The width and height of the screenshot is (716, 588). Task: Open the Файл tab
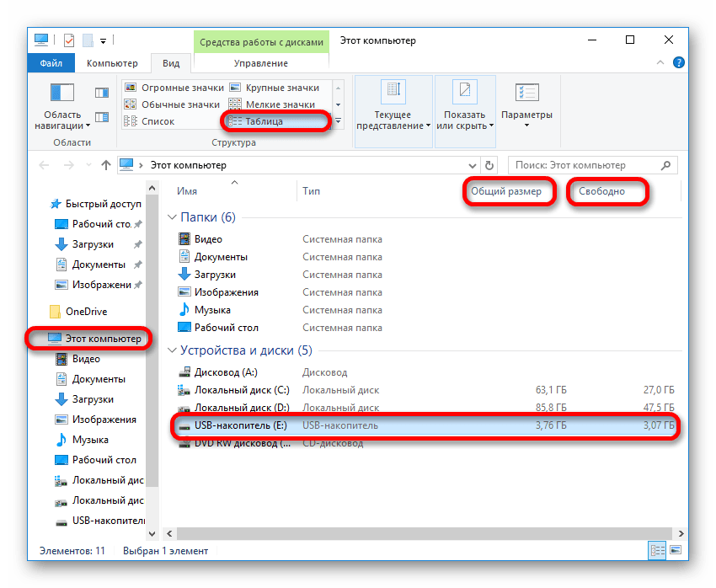[51, 63]
